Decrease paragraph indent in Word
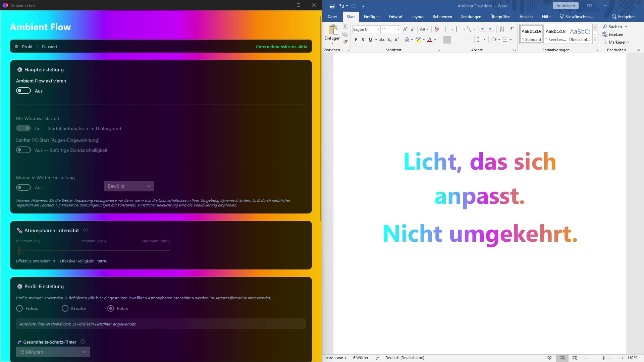 pos(484,29)
